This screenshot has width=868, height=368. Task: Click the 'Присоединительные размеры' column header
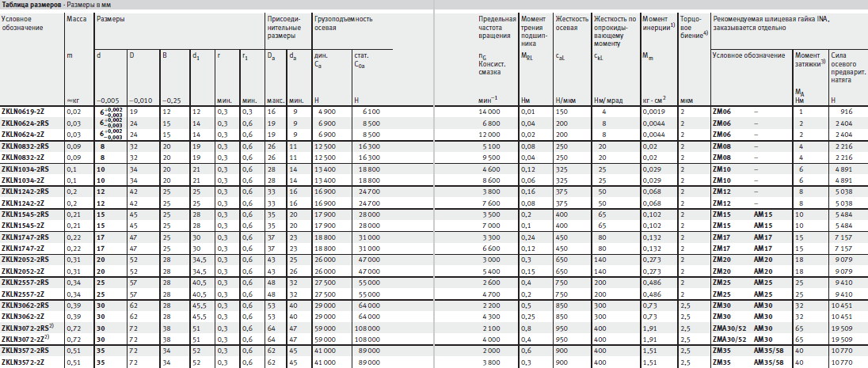[x=284, y=27]
